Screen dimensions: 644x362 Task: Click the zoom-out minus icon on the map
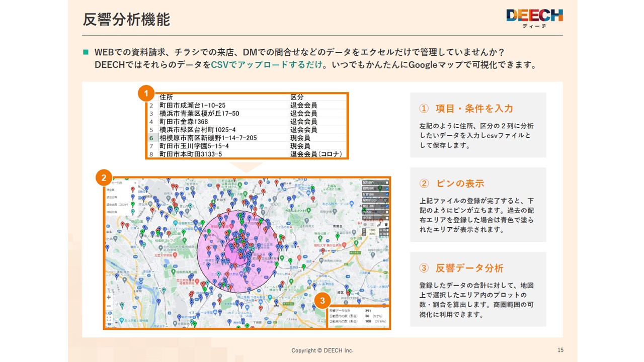(109, 306)
